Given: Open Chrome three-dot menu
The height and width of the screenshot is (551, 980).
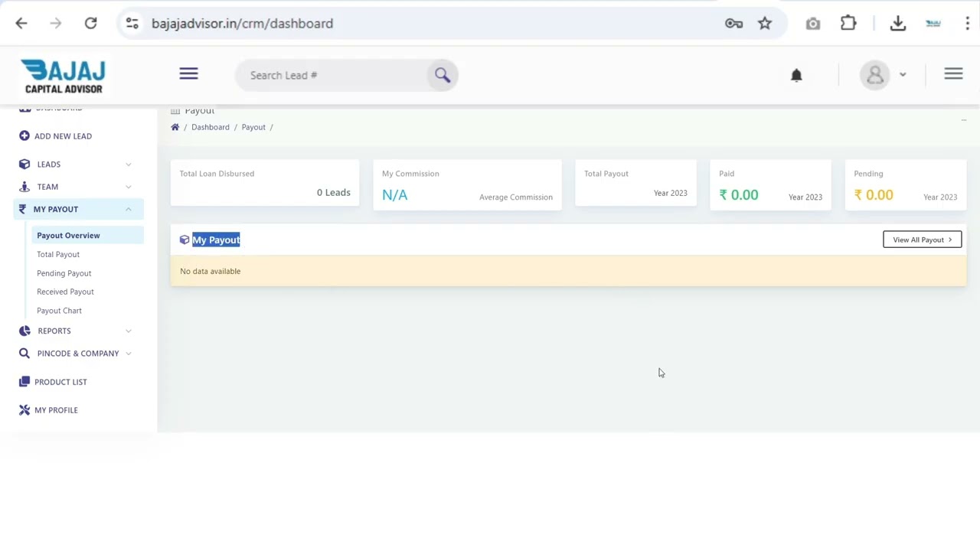Looking at the screenshot, I should pyautogui.click(x=968, y=24).
